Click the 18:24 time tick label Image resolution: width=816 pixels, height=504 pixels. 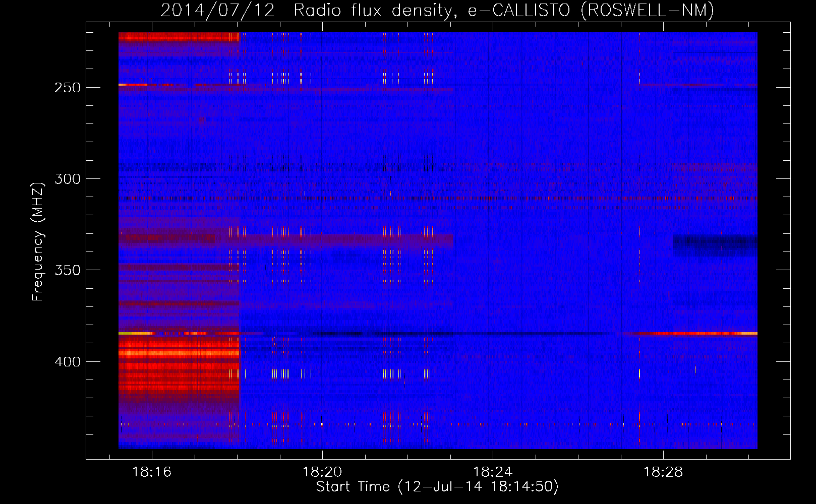click(493, 472)
